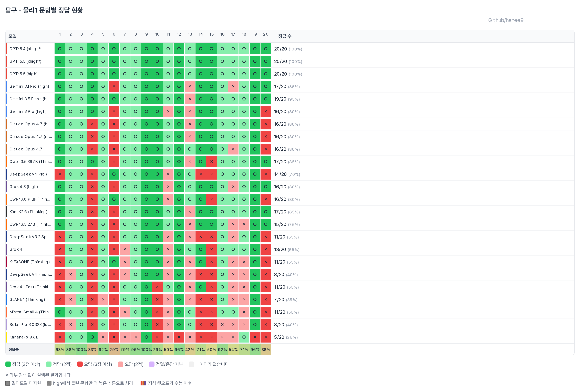Click Solar Pro 3's wrong mark for question 16
Viewport: 580px width, 392px height.
[x=222, y=325]
